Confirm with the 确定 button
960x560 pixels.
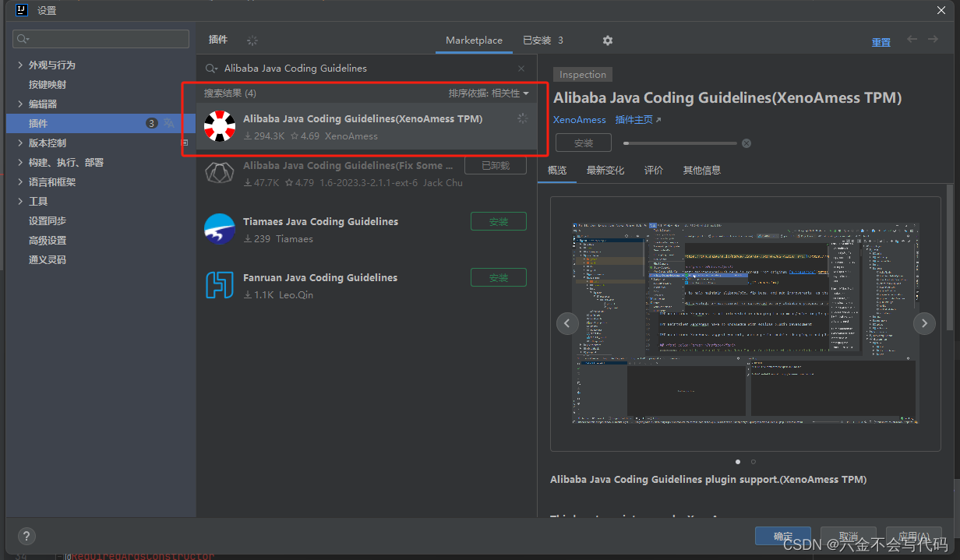tap(783, 537)
